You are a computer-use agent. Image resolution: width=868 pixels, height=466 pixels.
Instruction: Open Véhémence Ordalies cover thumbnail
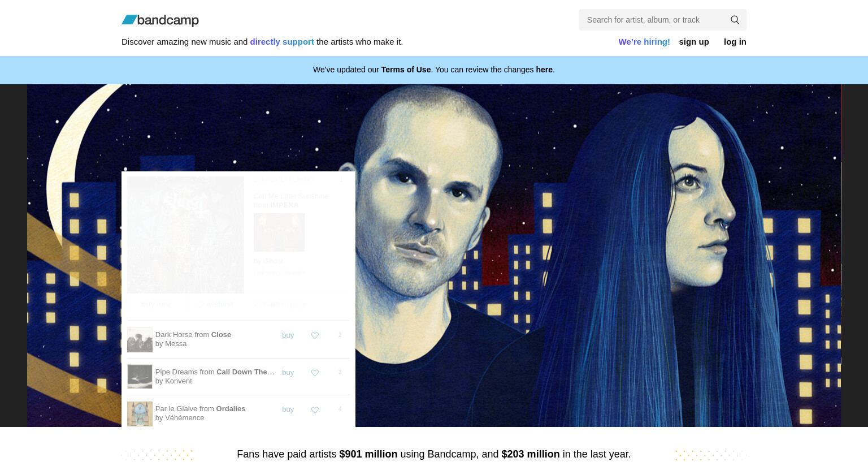tap(140, 414)
